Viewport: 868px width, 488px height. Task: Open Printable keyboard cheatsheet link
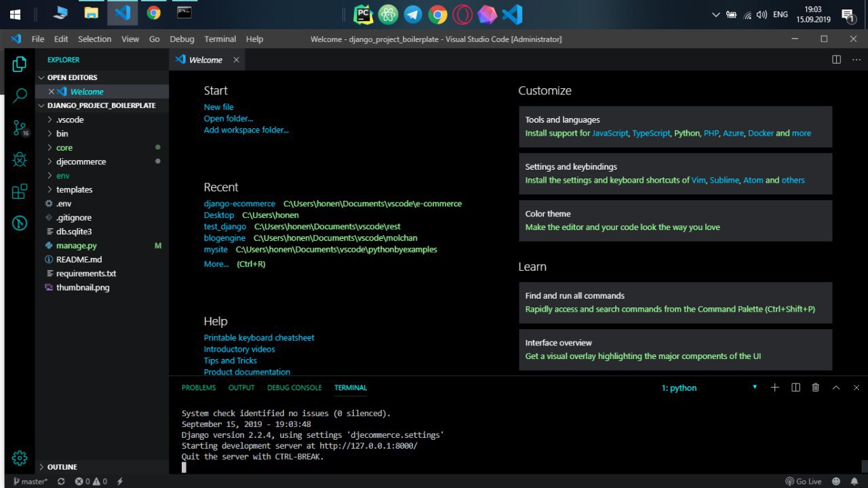(259, 337)
